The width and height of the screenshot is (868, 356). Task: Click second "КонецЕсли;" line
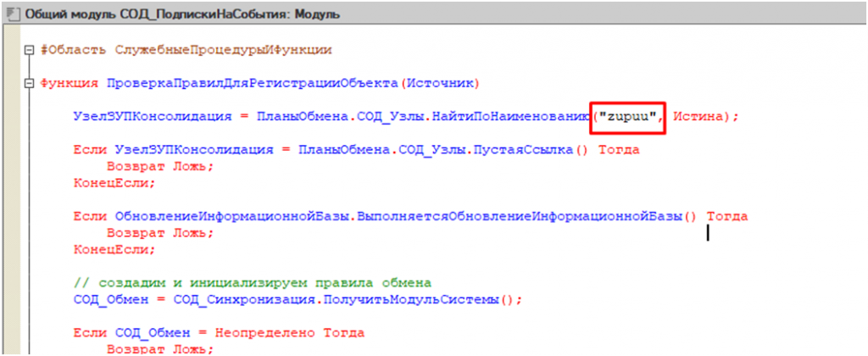[115, 250]
